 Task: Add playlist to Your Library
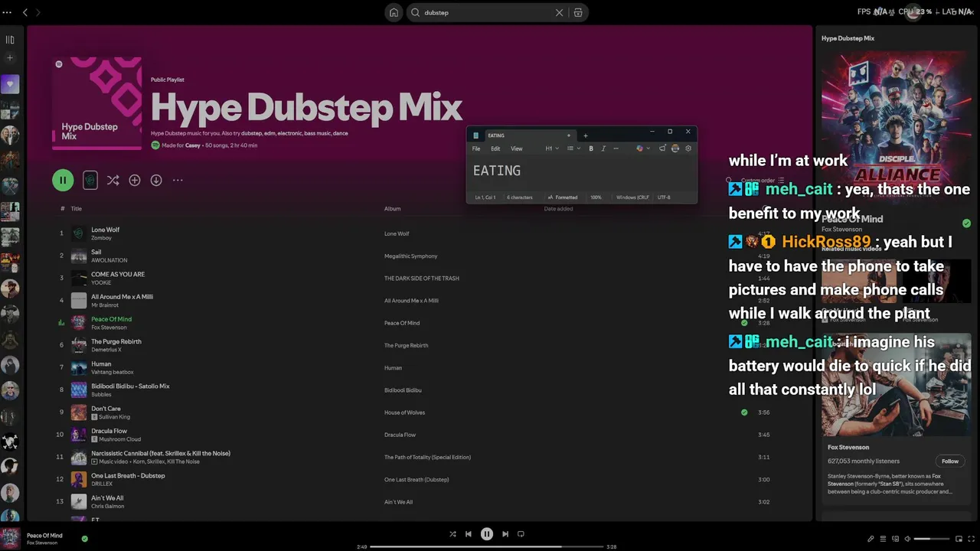(135, 181)
